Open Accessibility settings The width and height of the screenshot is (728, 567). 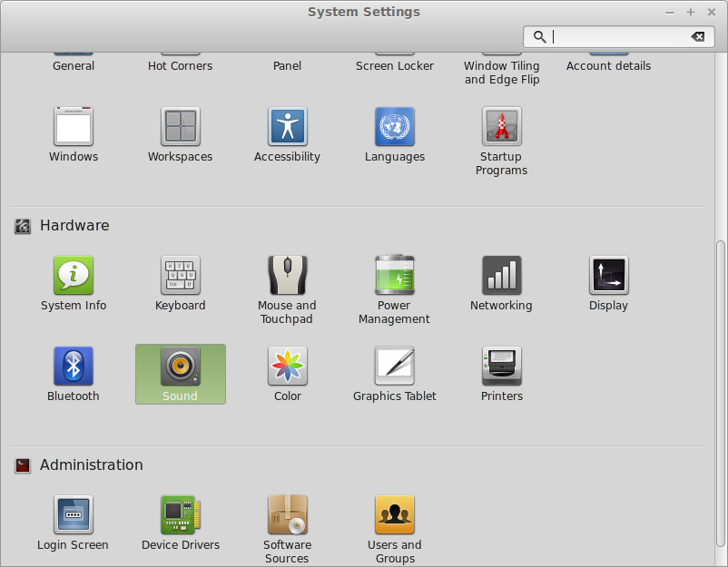[x=288, y=134]
